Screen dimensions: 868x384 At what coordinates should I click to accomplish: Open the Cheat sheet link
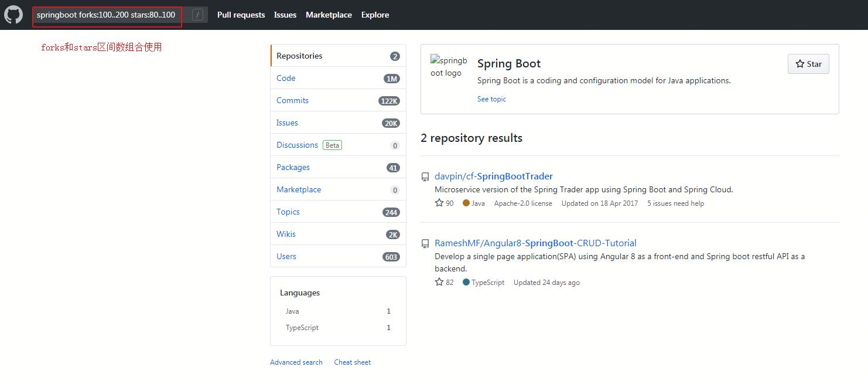[353, 362]
